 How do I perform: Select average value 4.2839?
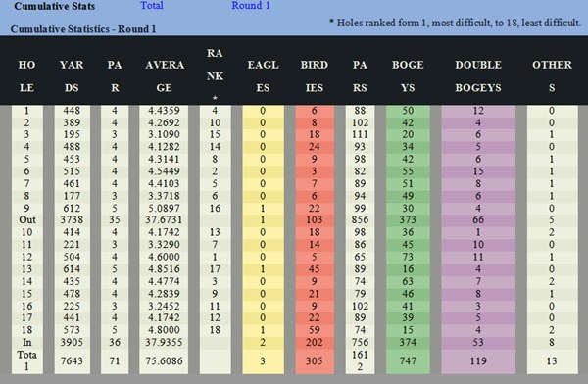pos(164,294)
